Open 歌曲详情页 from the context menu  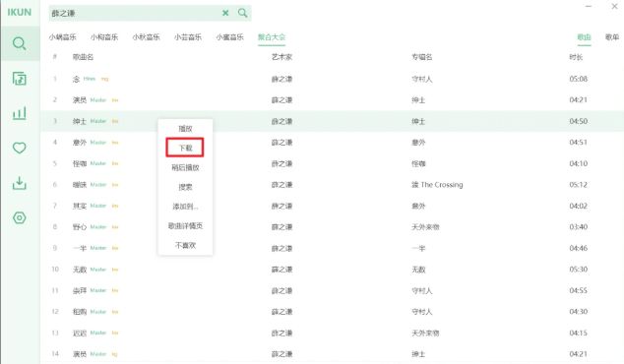(185, 225)
